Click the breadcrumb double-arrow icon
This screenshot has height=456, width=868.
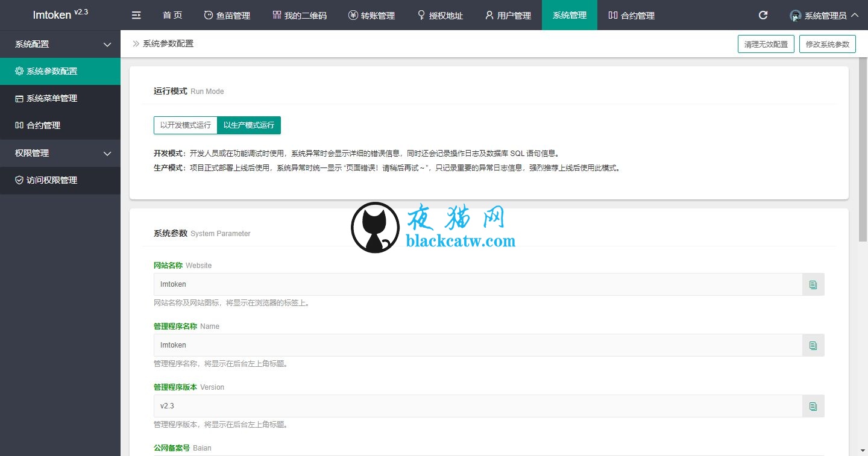point(136,43)
